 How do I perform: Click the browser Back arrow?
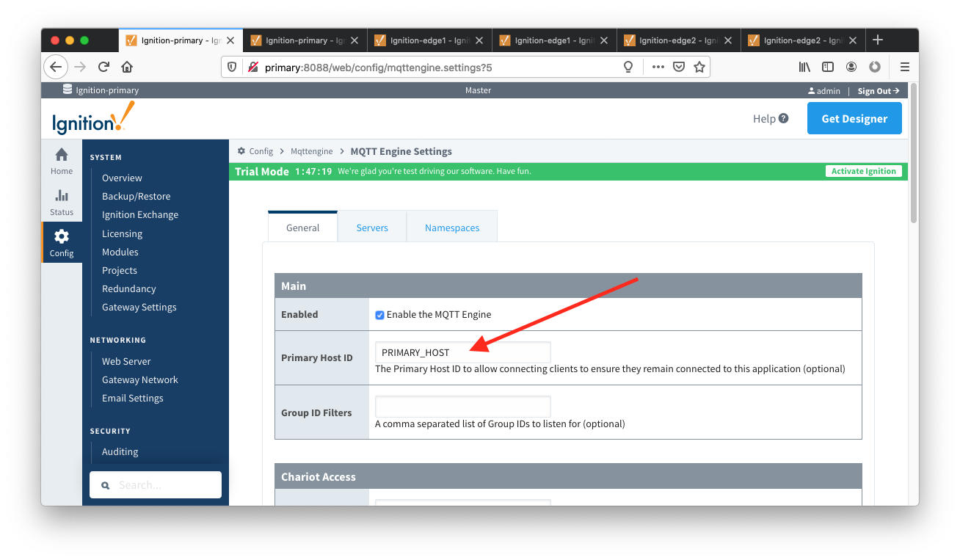pyautogui.click(x=56, y=67)
